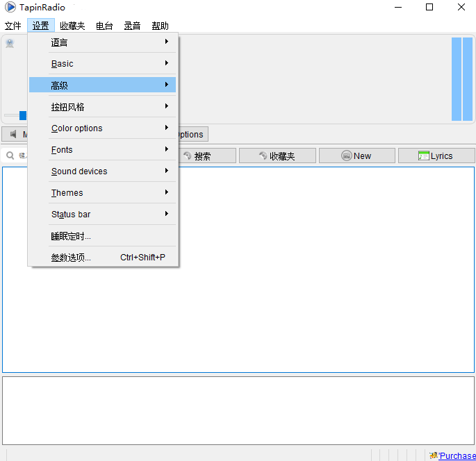Open the 电台 menu in menu bar
The image size is (476, 461).
click(x=104, y=26)
